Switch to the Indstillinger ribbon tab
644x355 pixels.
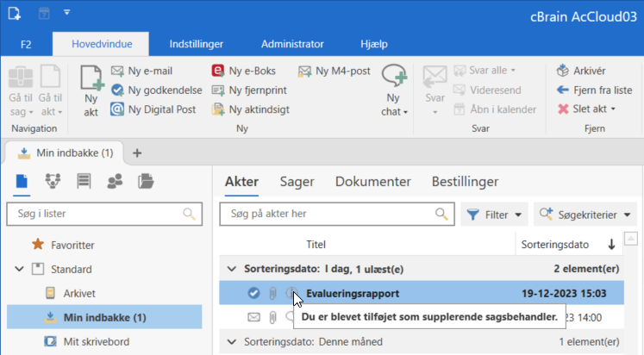tap(196, 44)
